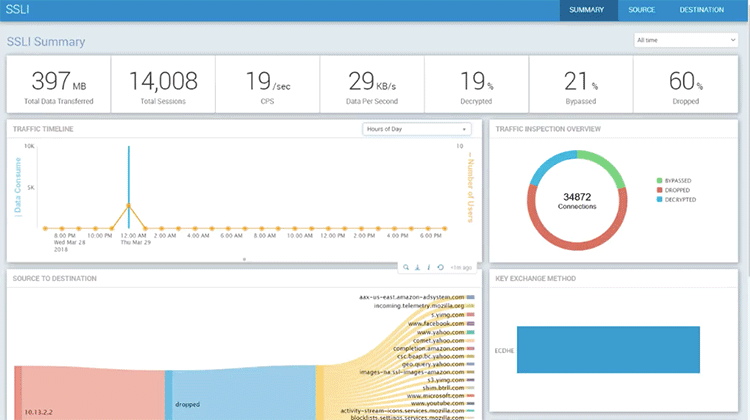Click the SOURCE TO DESTINATION panel title
Image resolution: width=750 pixels, height=420 pixels.
[55, 278]
